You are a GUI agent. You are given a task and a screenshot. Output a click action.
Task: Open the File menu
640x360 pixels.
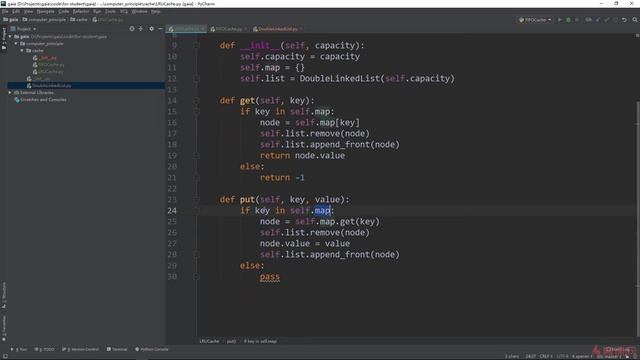click(5, 11)
